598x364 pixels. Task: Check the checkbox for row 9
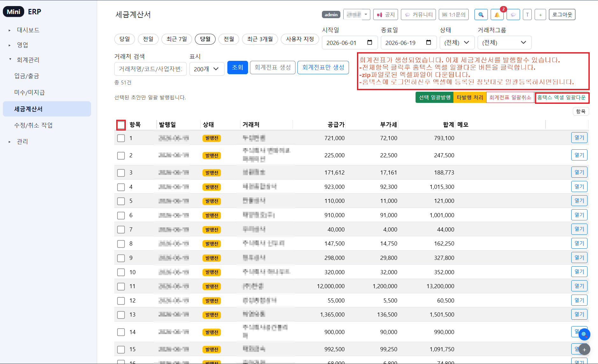pos(121,258)
